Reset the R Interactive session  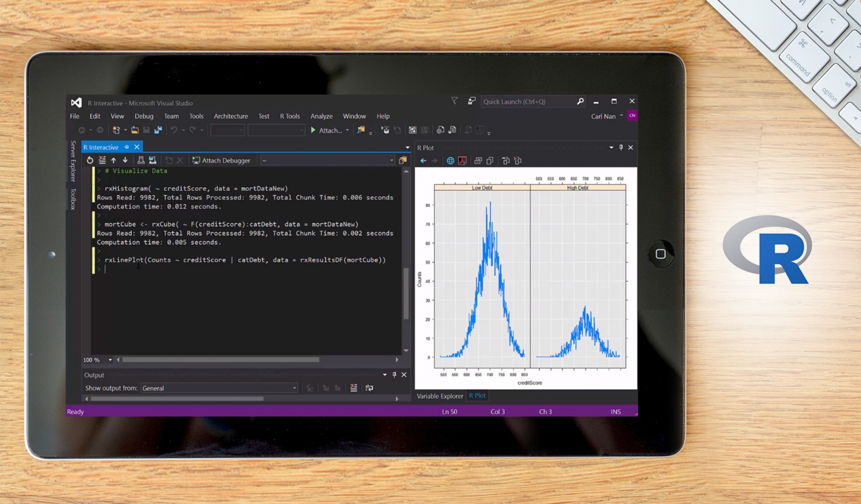coord(90,161)
